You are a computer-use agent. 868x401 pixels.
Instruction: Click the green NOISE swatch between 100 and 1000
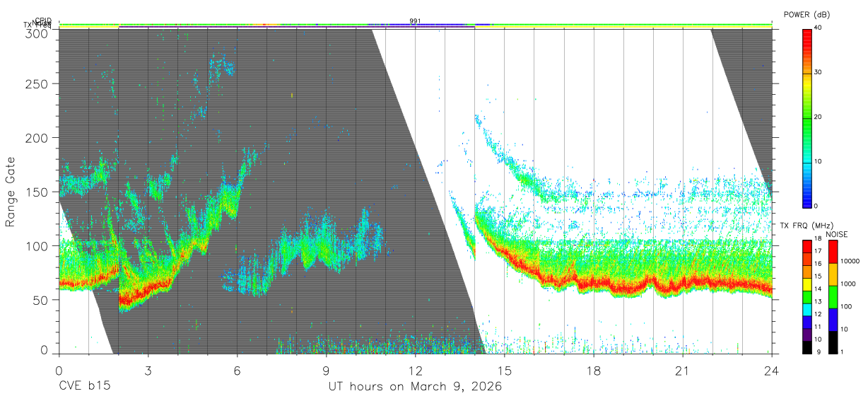(833, 296)
